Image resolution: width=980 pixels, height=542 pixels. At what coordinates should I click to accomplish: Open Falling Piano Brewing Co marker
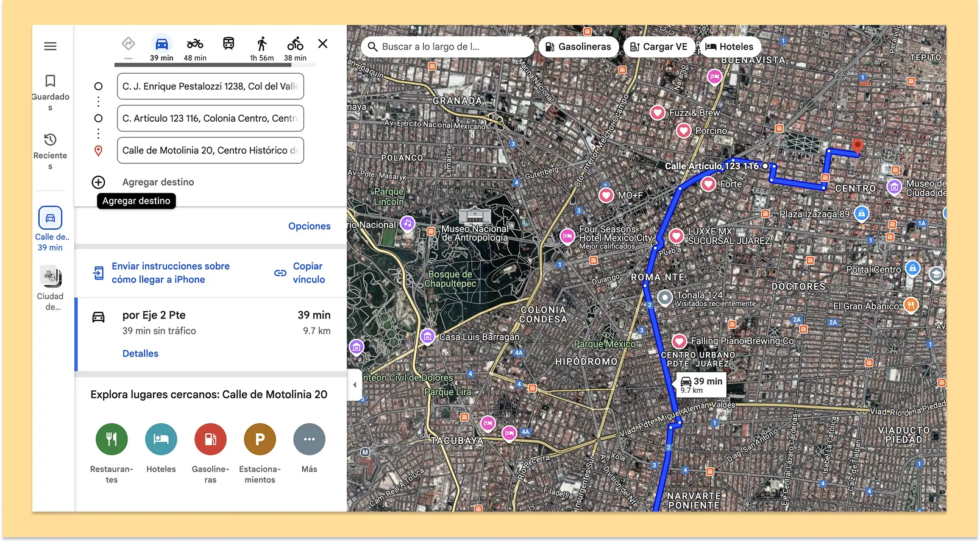[679, 342]
